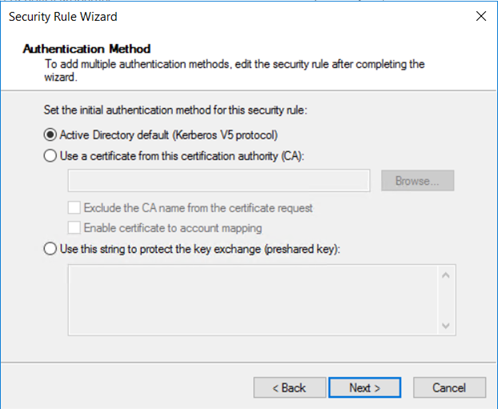Open the Browse… dialog for the CA

[x=417, y=181]
